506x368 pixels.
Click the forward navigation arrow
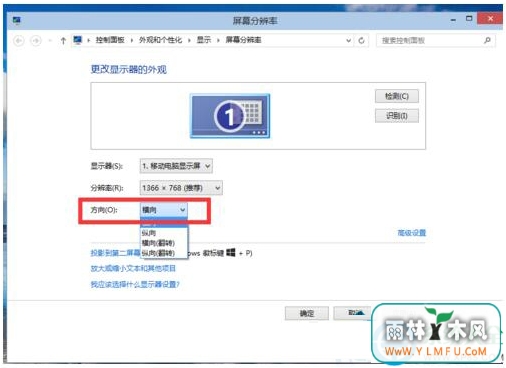click(x=36, y=41)
